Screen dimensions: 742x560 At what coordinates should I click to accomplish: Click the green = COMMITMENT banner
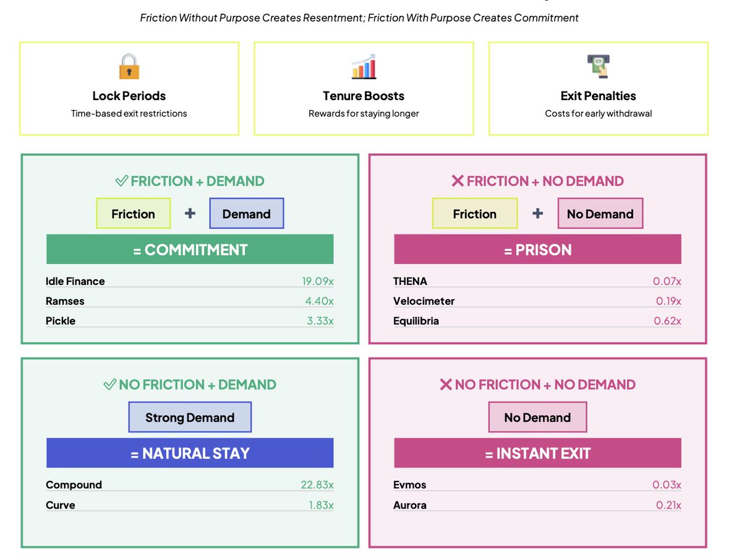[190, 250]
